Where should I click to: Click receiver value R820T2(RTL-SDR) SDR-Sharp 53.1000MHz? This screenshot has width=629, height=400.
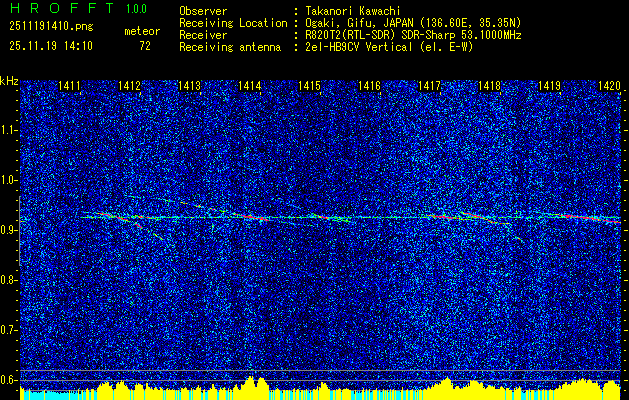(x=413, y=35)
